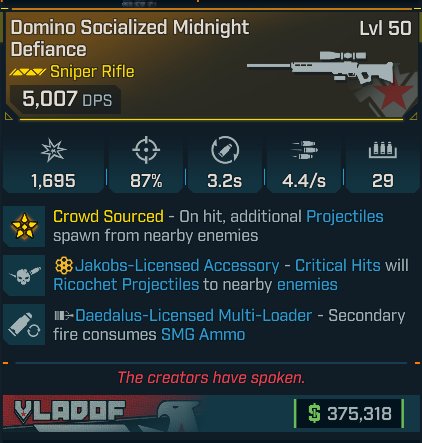Click the reload speed icon
The height and width of the screenshot is (443, 422).
coord(225,150)
